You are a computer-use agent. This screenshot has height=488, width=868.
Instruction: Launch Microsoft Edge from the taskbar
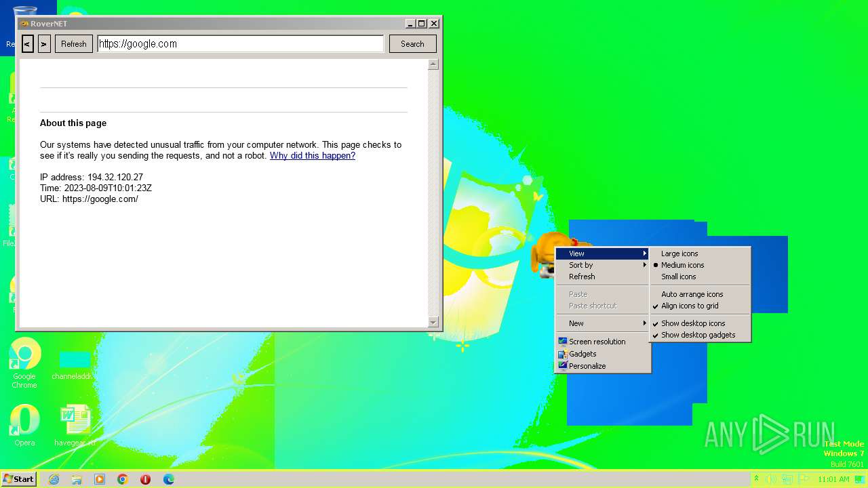pos(169,479)
